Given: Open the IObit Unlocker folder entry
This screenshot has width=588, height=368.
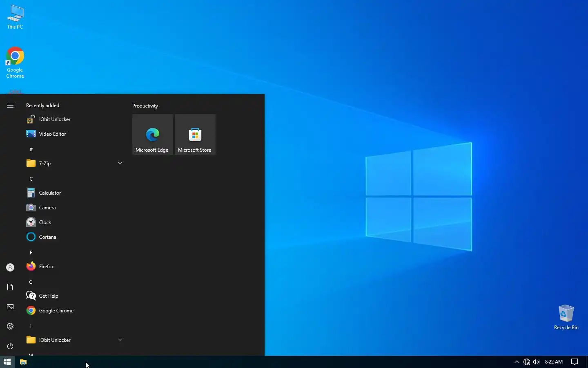Looking at the screenshot, I should coord(73,340).
